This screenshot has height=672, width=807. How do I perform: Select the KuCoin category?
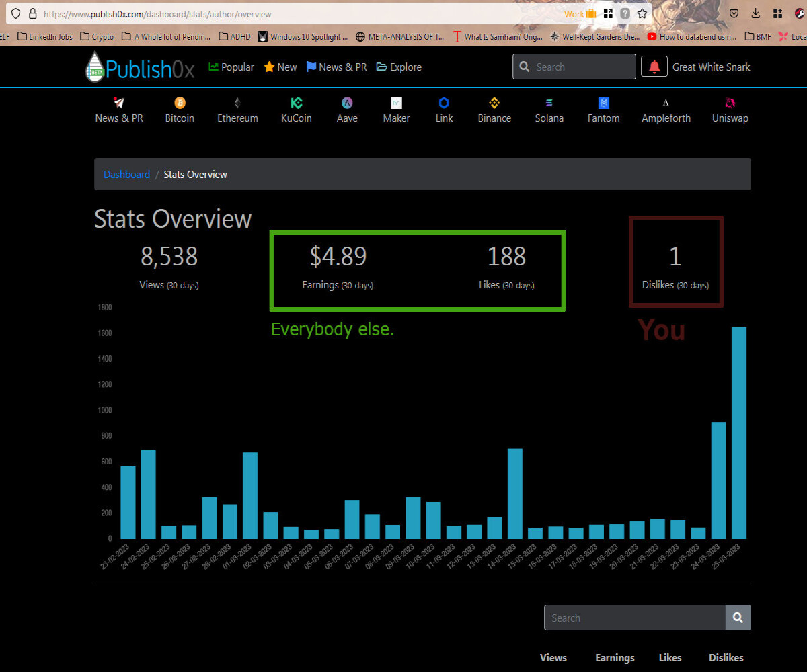click(297, 110)
